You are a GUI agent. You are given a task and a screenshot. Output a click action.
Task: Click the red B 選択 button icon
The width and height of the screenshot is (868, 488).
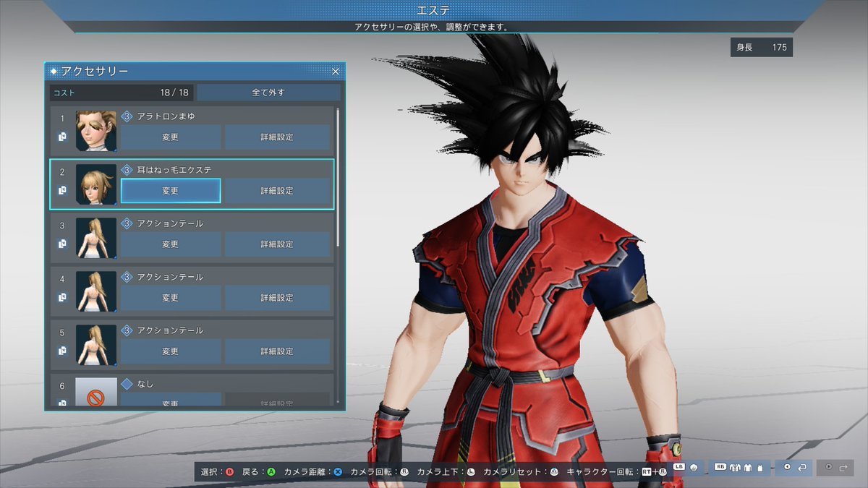tap(230, 472)
